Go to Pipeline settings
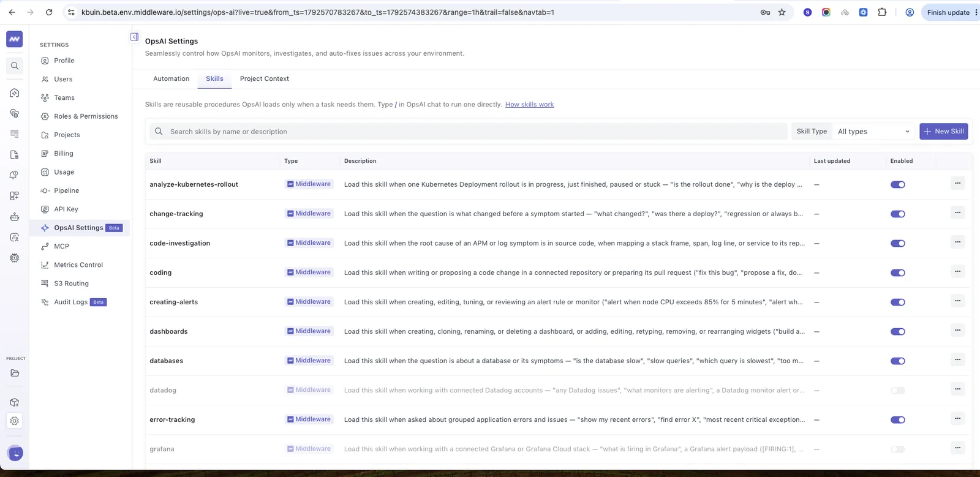The height and width of the screenshot is (477, 980). tap(66, 190)
